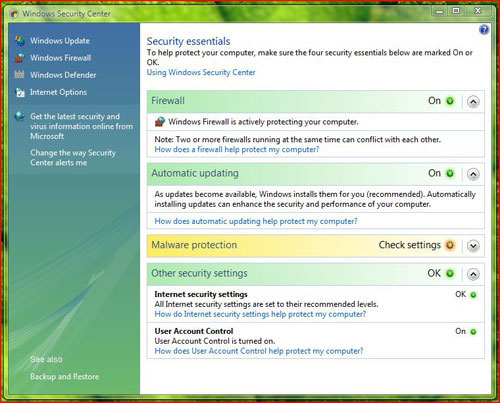The image size is (500, 403).
Task: Collapse the Firewall section
Action: [x=473, y=101]
